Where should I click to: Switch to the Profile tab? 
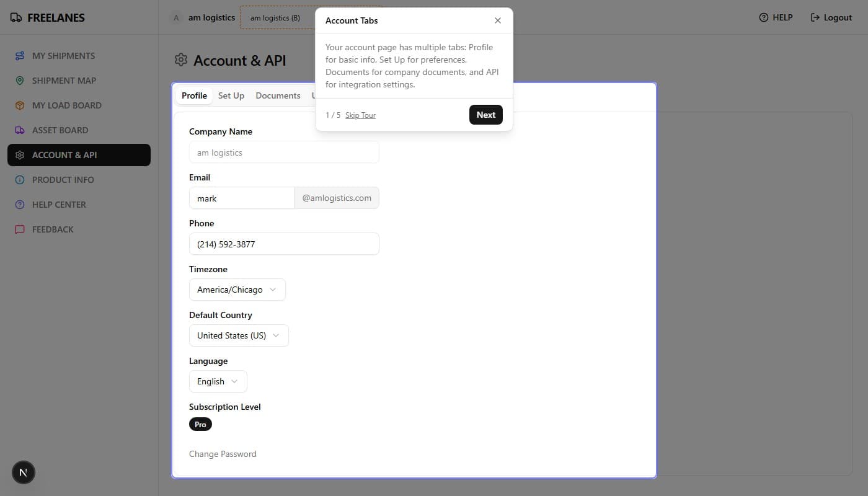194,95
